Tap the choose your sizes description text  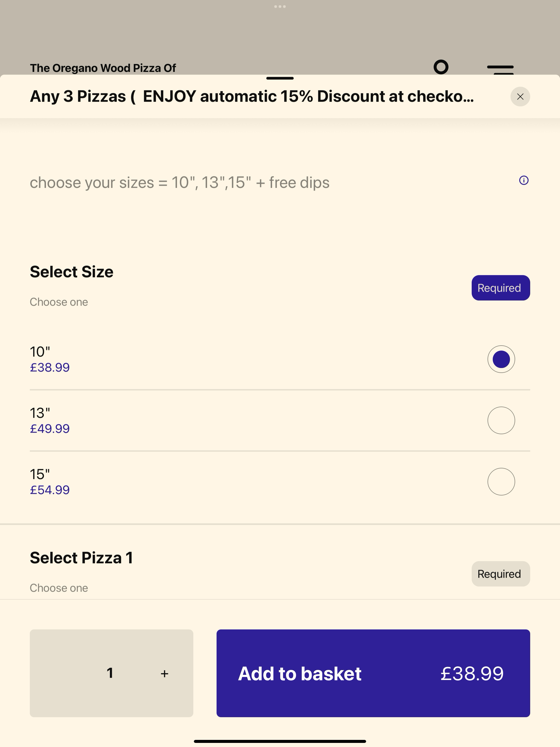point(180,183)
